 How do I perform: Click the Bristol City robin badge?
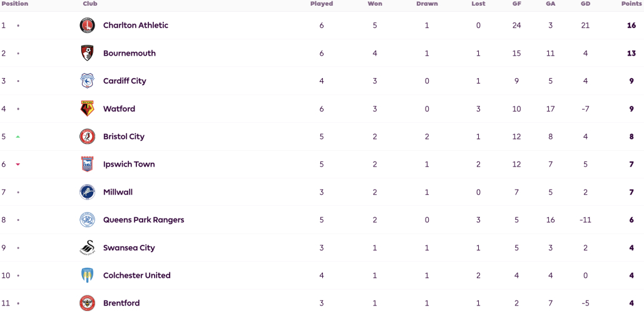click(87, 136)
